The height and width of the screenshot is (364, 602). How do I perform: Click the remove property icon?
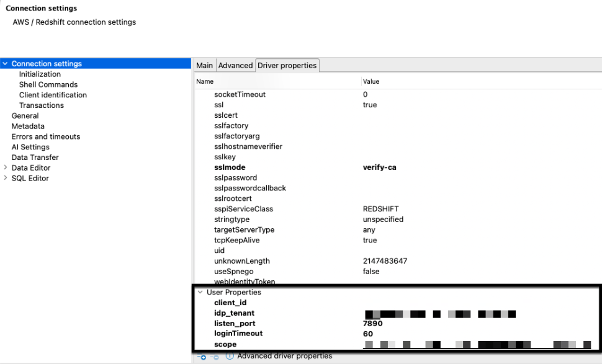click(215, 356)
